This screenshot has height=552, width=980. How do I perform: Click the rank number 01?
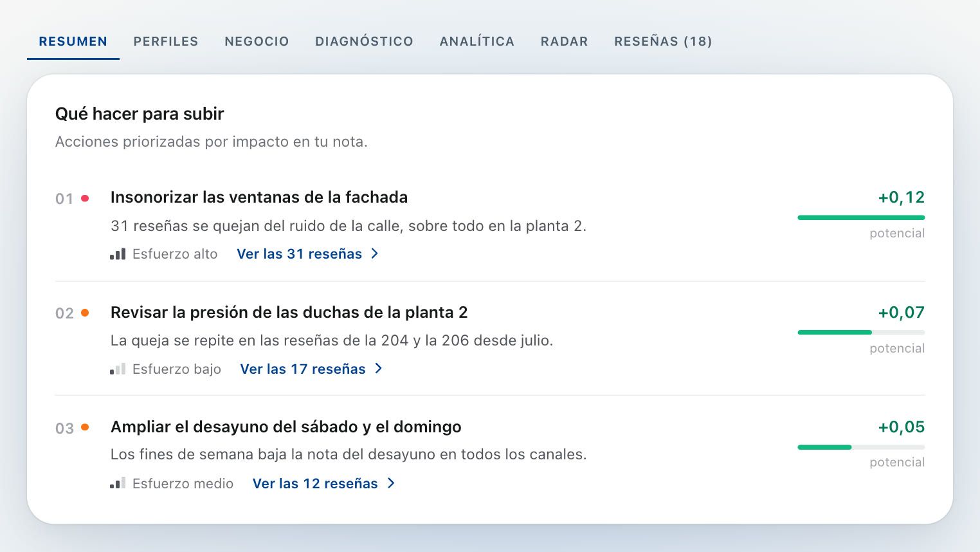[64, 199]
